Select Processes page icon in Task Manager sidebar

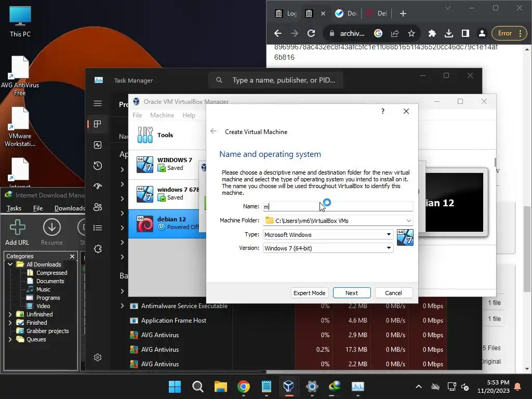(x=98, y=124)
